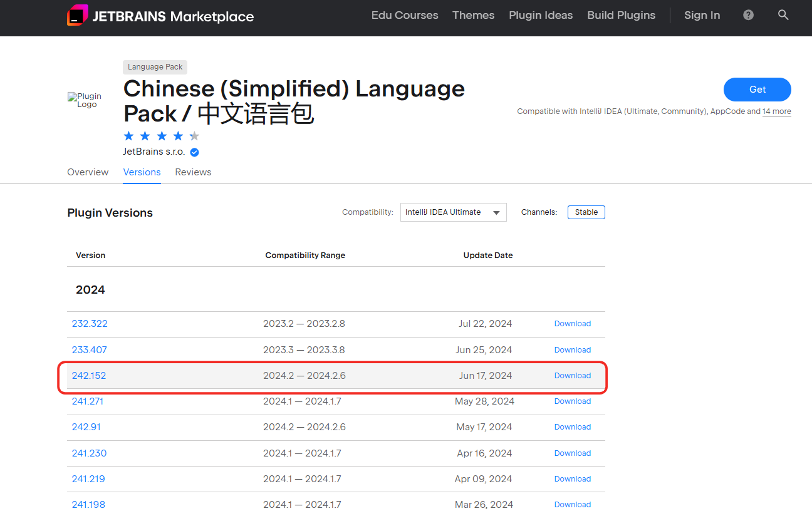Switch to the Overview tab
The height and width of the screenshot is (511, 812).
pyautogui.click(x=88, y=172)
